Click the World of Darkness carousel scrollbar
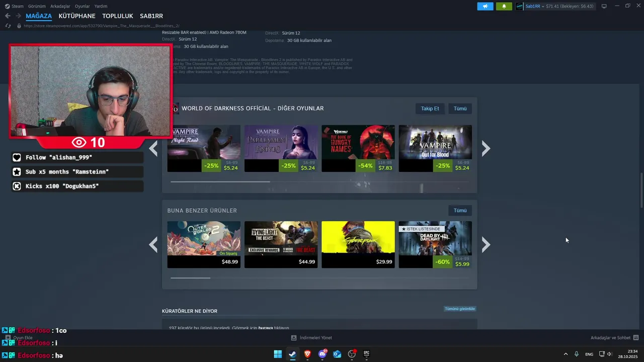Screen dimensions: 644x362 220,182
